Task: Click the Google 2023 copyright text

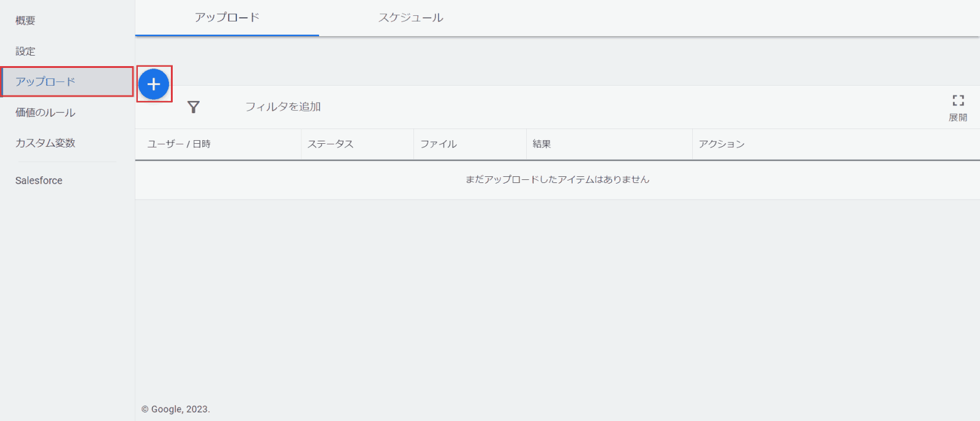Action: (176, 409)
